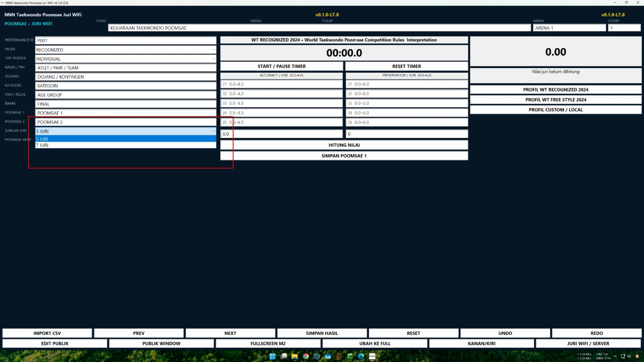Open the Windows Start menu
This screenshot has height=362, width=644.
coord(272,356)
